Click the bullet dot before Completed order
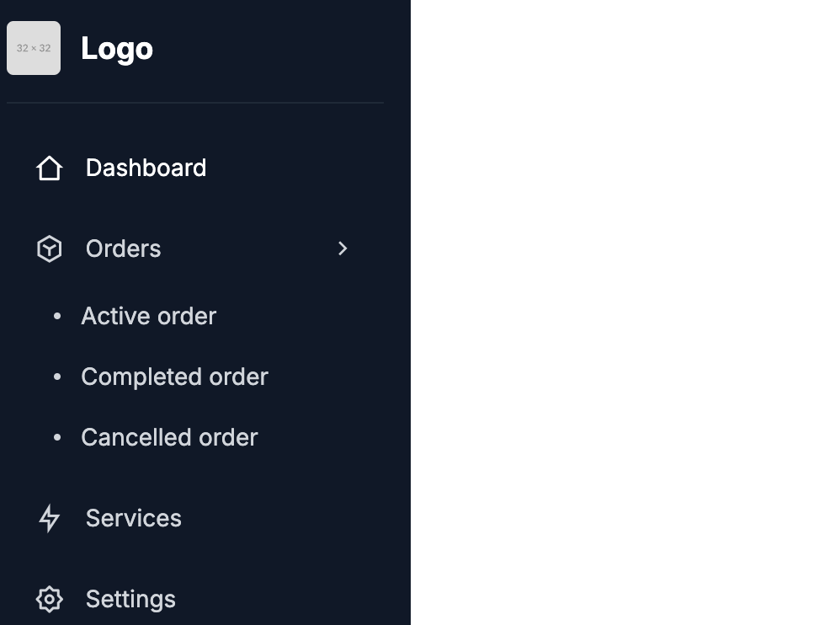This screenshot has width=840, height=625. [57, 377]
